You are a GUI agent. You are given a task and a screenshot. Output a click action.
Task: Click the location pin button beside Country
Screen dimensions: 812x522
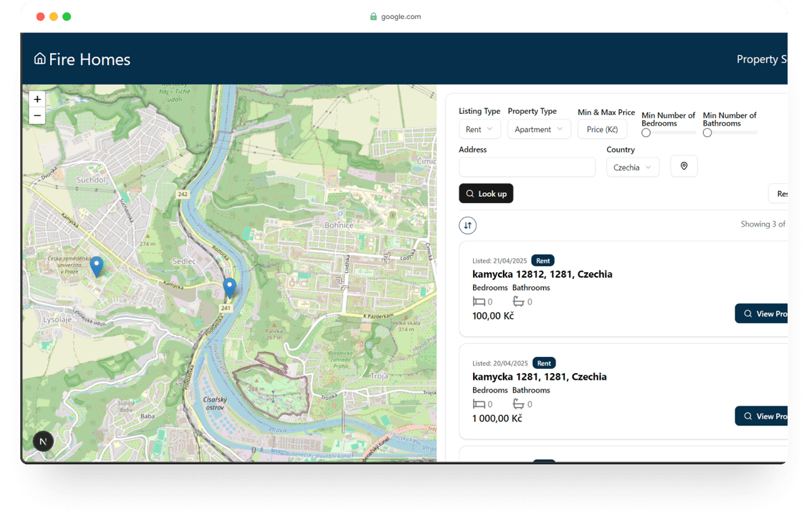tap(683, 167)
